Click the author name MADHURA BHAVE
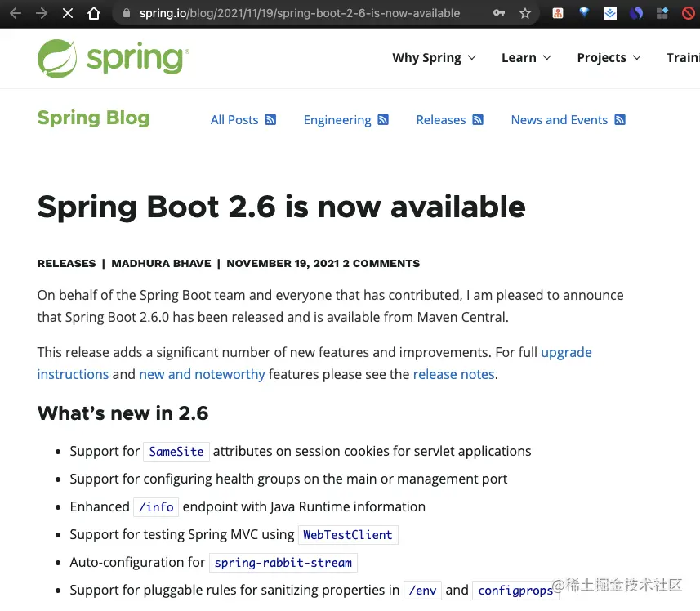 click(x=161, y=263)
